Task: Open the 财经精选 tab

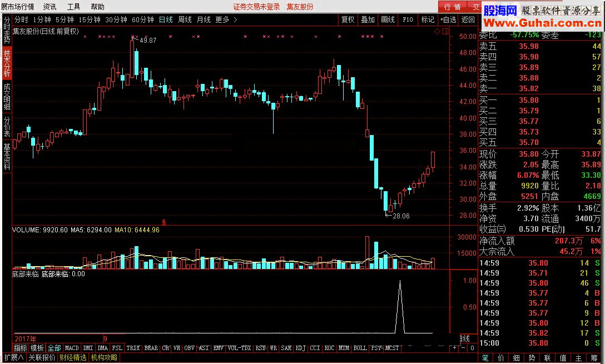Action: (x=73, y=357)
